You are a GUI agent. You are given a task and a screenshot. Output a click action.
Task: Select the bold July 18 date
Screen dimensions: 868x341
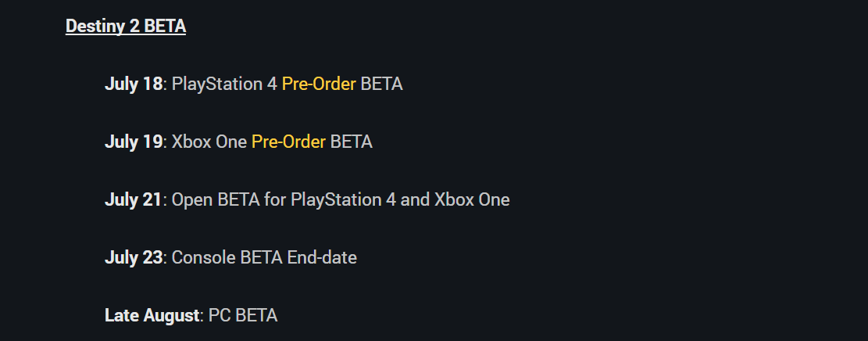[133, 84]
